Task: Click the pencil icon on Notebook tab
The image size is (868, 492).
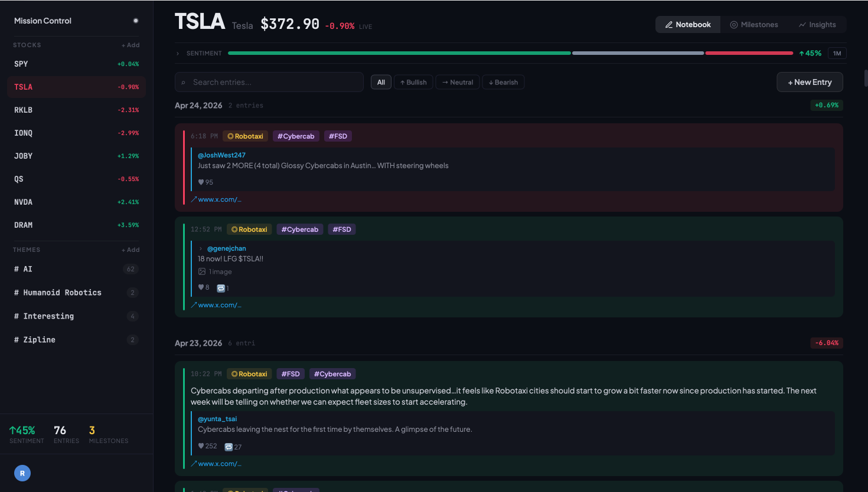Action: pos(669,25)
